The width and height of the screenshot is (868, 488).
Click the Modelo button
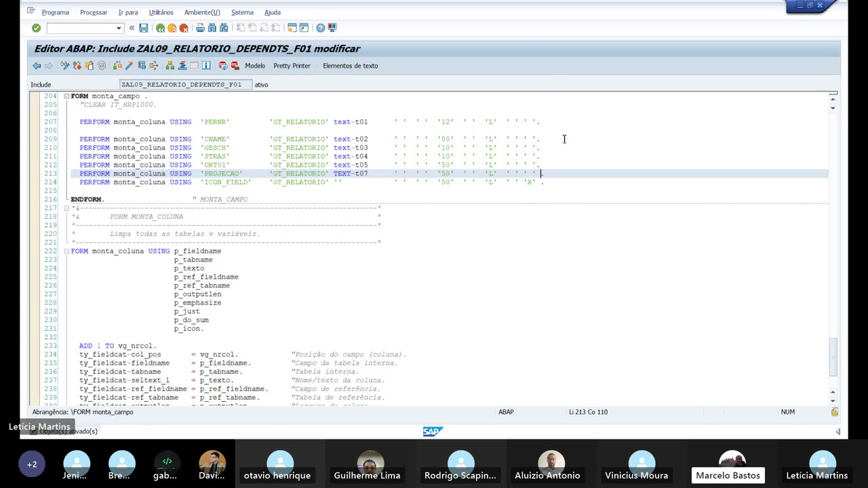point(255,66)
